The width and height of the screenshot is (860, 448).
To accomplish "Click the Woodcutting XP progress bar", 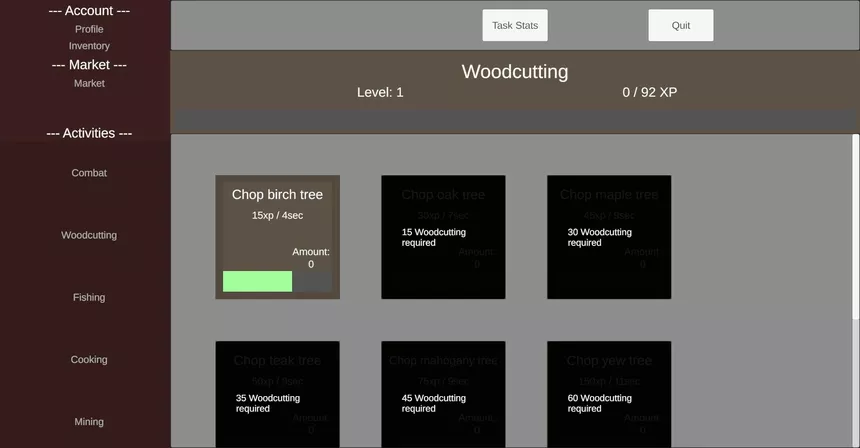I will 514,121.
